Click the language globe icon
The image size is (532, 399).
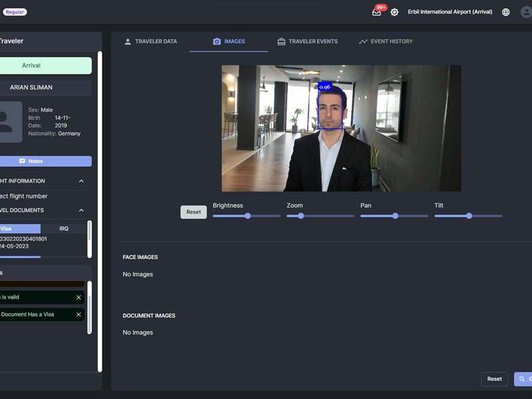point(506,12)
